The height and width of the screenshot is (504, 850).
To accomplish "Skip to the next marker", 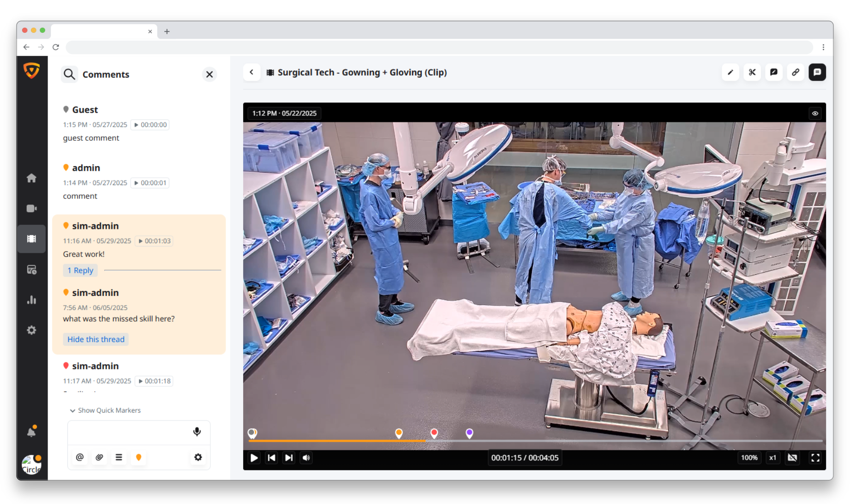I will [289, 458].
